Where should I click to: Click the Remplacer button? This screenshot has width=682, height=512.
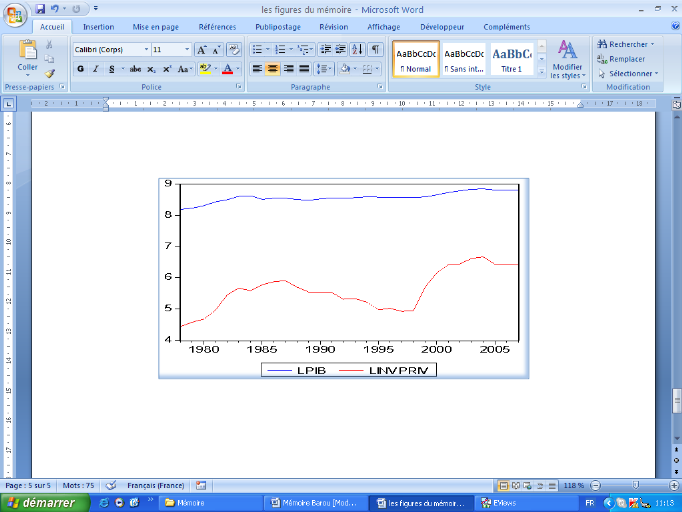point(626,59)
